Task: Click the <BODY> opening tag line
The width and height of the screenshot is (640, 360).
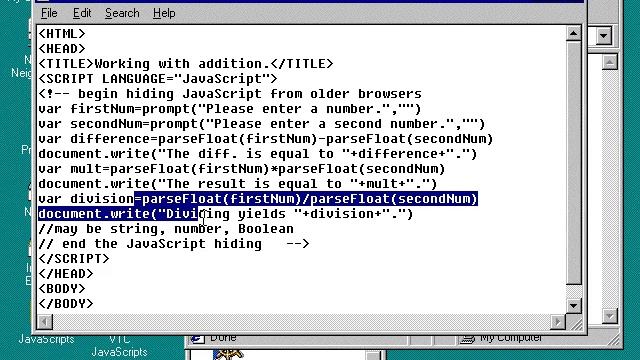Action: click(62, 289)
